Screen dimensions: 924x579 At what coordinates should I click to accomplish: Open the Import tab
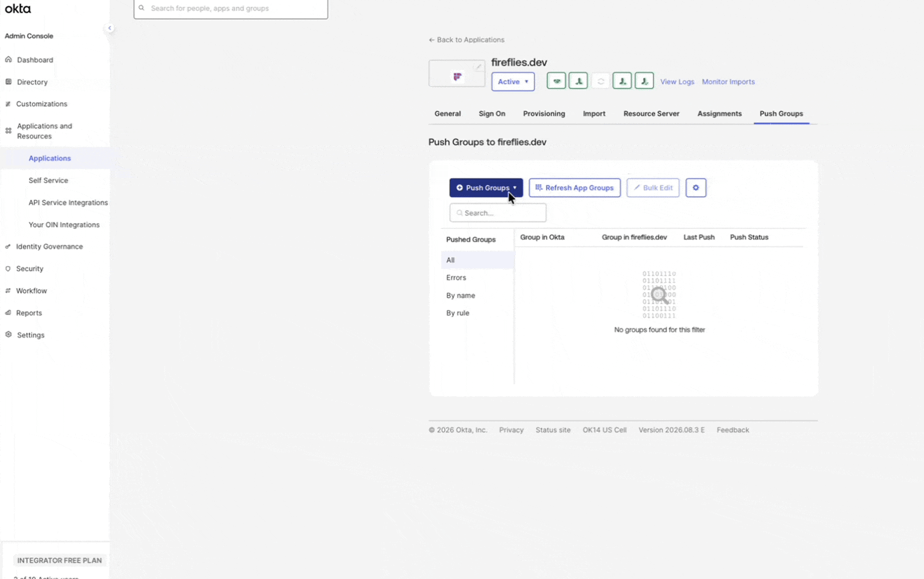coord(594,113)
